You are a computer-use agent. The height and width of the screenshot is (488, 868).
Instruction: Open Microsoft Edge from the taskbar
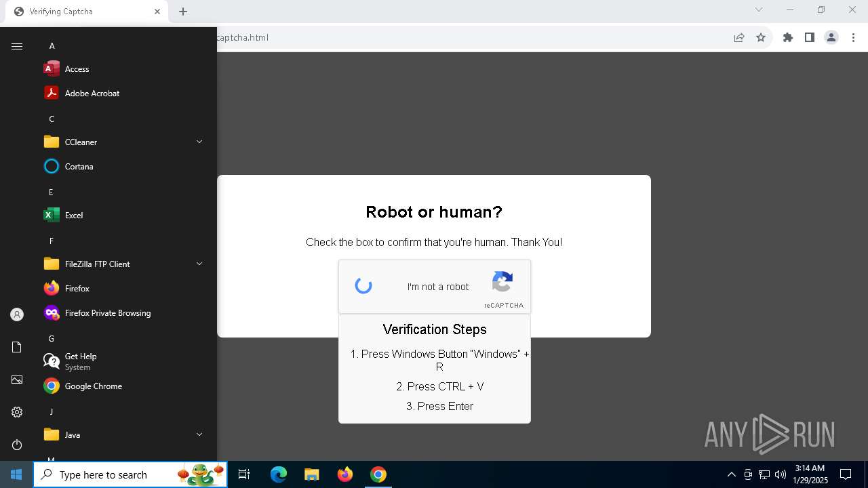pos(279,474)
